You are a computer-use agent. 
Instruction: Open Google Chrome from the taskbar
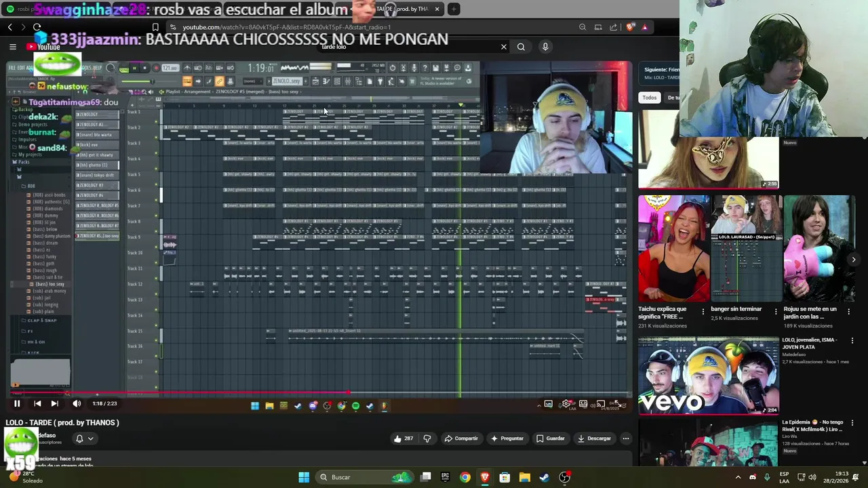point(465,477)
